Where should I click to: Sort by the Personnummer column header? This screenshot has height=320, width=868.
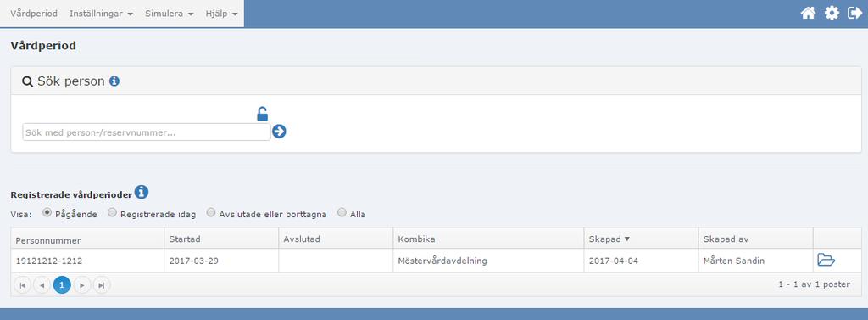(x=87, y=239)
